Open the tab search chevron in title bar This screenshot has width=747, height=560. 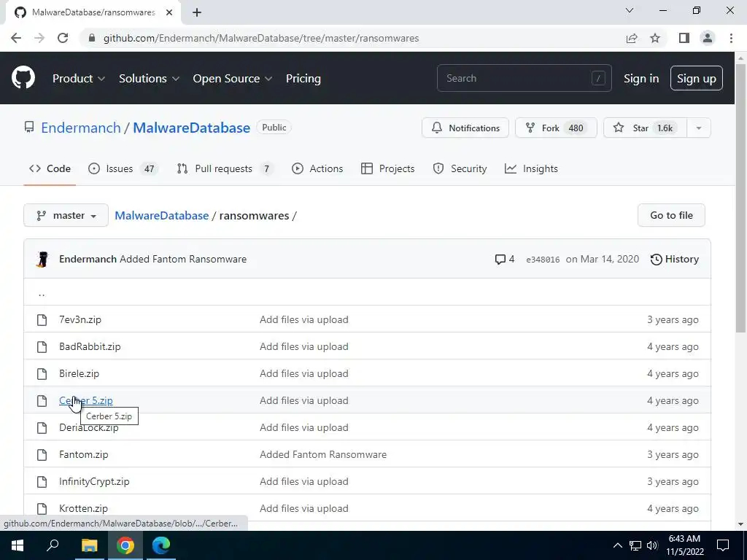(x=630, y=10)
